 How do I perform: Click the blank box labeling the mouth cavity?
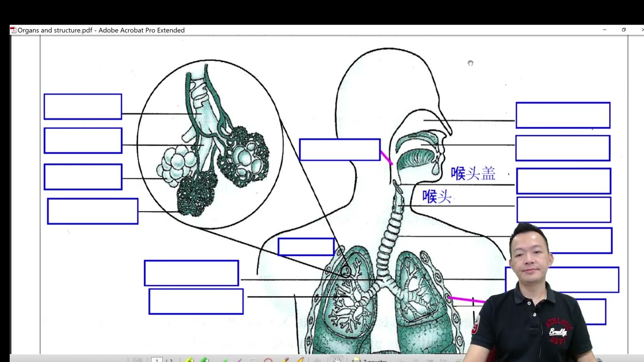click(563, 148)
